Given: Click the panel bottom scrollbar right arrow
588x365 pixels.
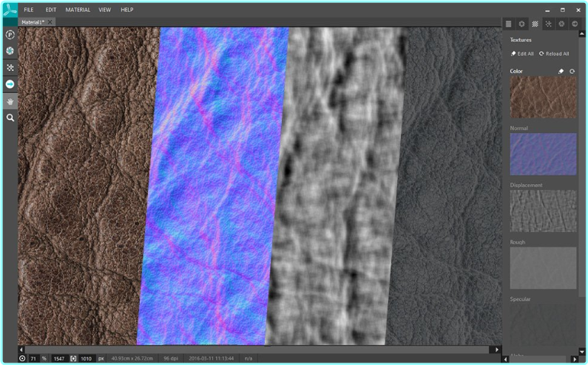Looking at the screenshot, I should 574,359.
